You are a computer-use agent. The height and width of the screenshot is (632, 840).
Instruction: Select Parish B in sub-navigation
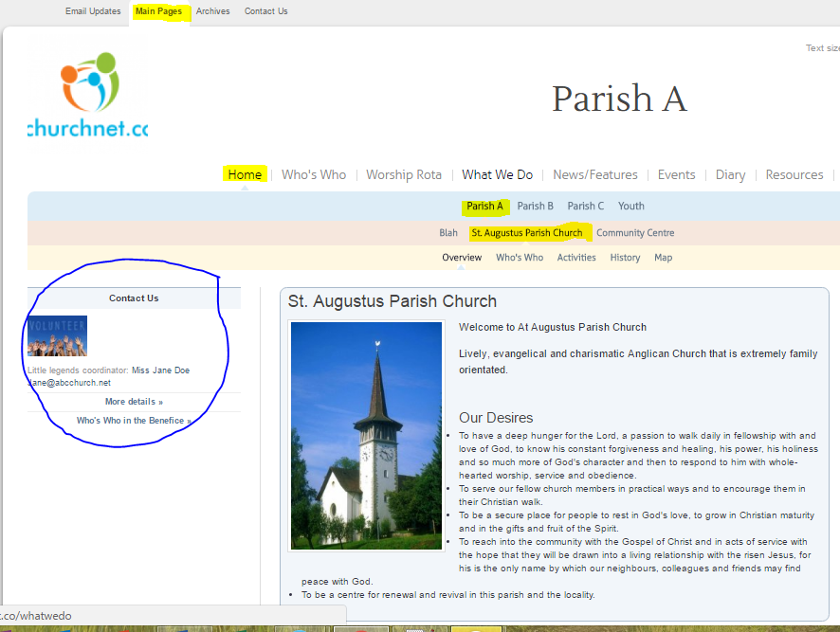click(535, 206)
